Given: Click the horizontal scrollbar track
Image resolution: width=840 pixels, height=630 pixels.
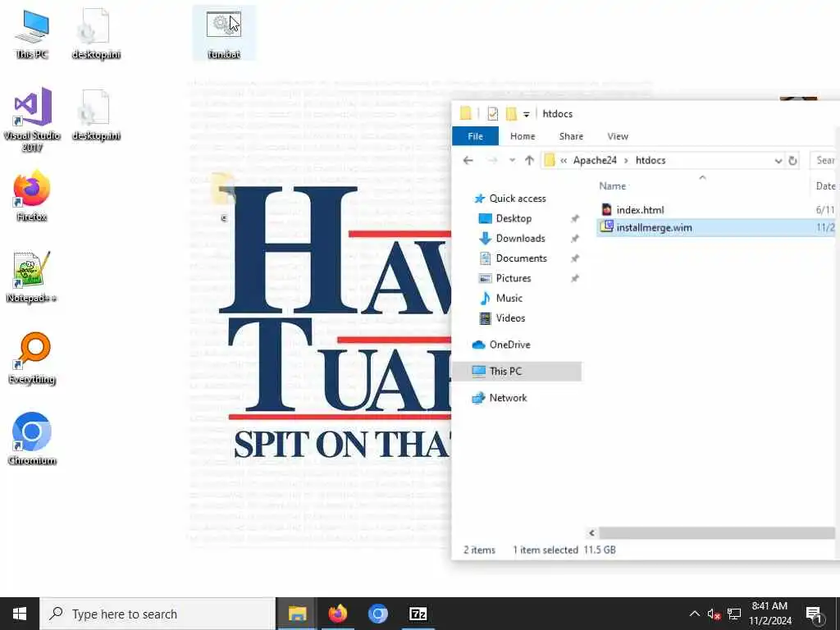Looking at the screenshot, I should [717, 532].
